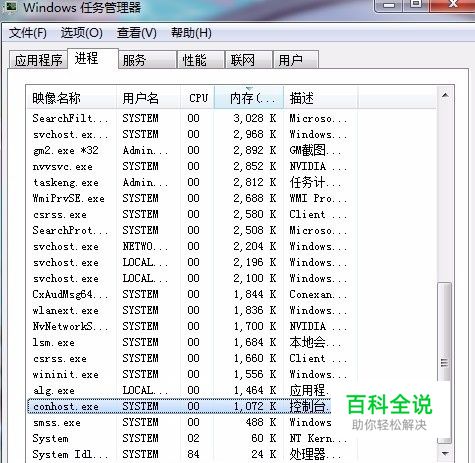Viewport: 475px width, 463px height.
Task: Click the 3,028 K memory value
Action: 255,118
